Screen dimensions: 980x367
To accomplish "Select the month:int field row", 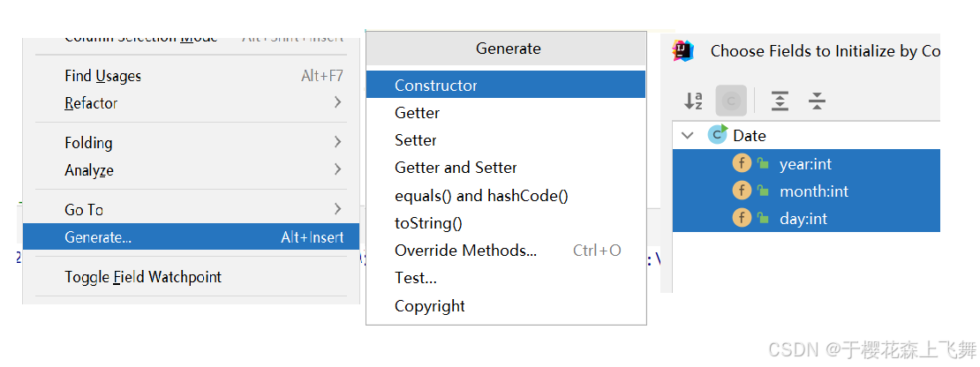I will tap(813, 191).
